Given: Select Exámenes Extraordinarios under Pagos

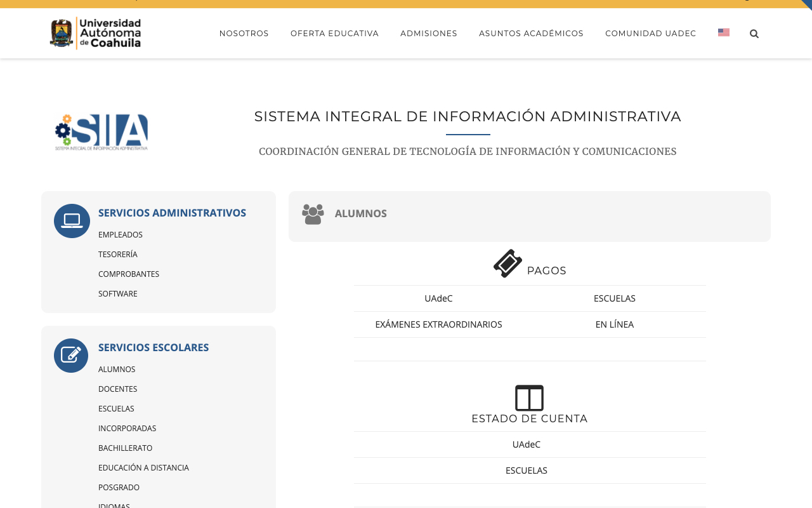Looking at the screenshot, I should click(x=438, y=324).
